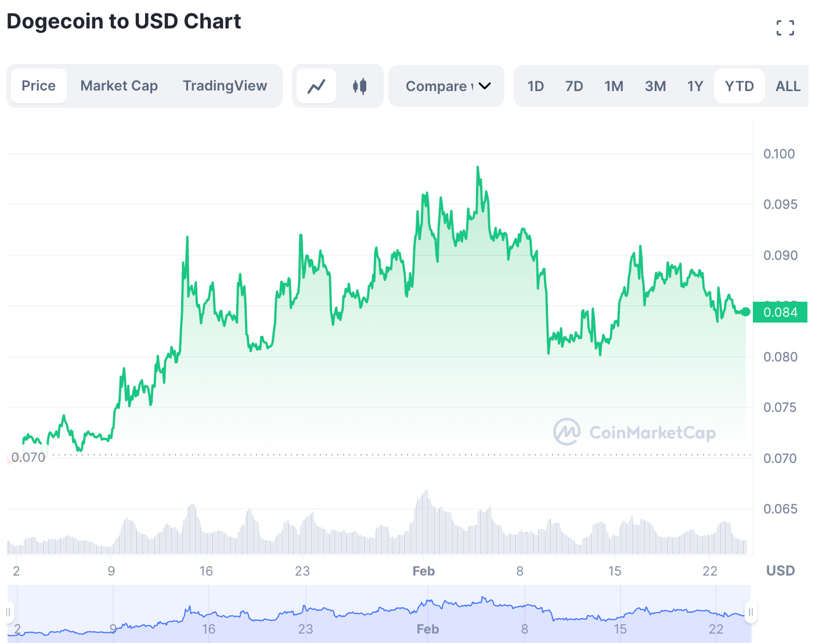Set time range to 1M
This screenshot has height=644, width=826.
pyautogui.click(x=614, y=86)
